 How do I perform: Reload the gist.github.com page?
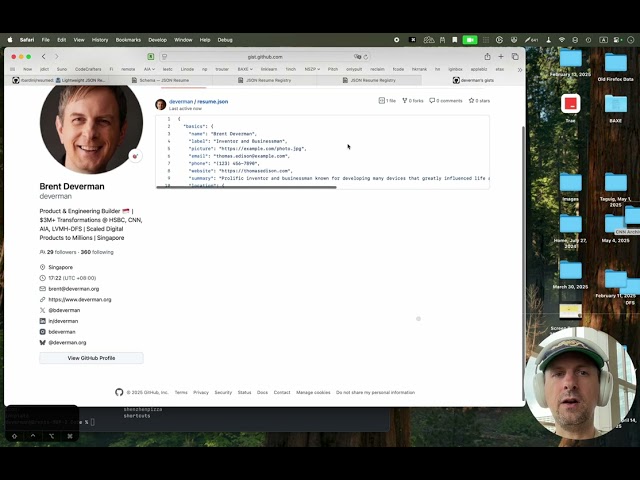tap(366, 57)
